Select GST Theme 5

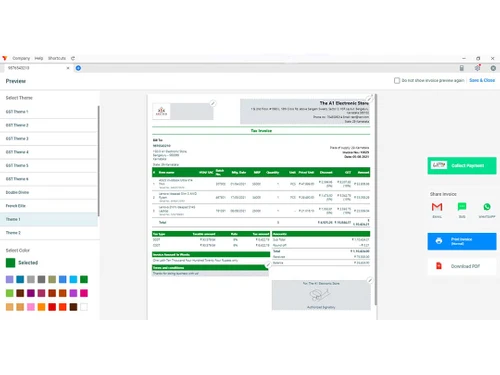[x=49, y=165]
